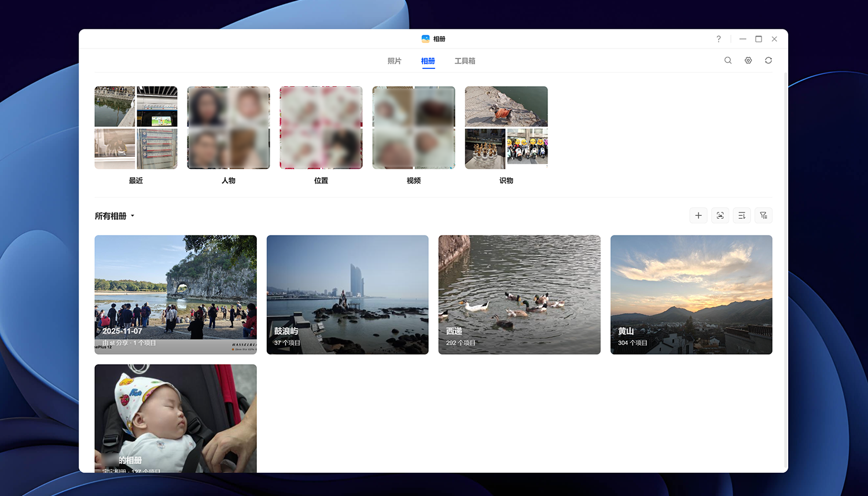The height and width of the screenshot is (496, 868).
Task: Open the 鼓浪屿 album
Action: pos(348,295)
